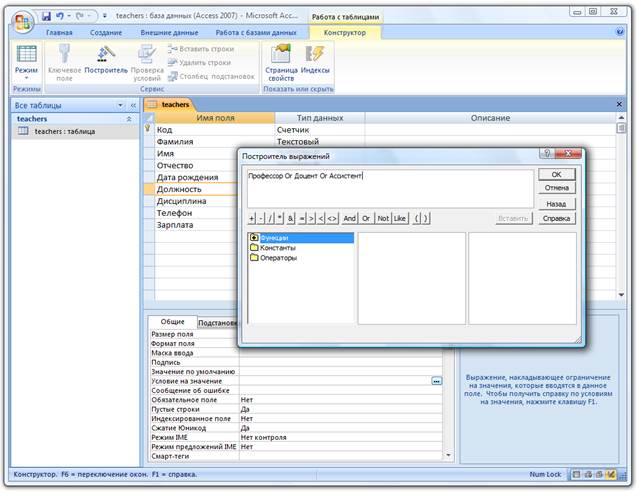The height and width of the screenshot is (493, 638).
Task: Click the Save icon in quick access toolbar
Action: click(x=46, y=17)
